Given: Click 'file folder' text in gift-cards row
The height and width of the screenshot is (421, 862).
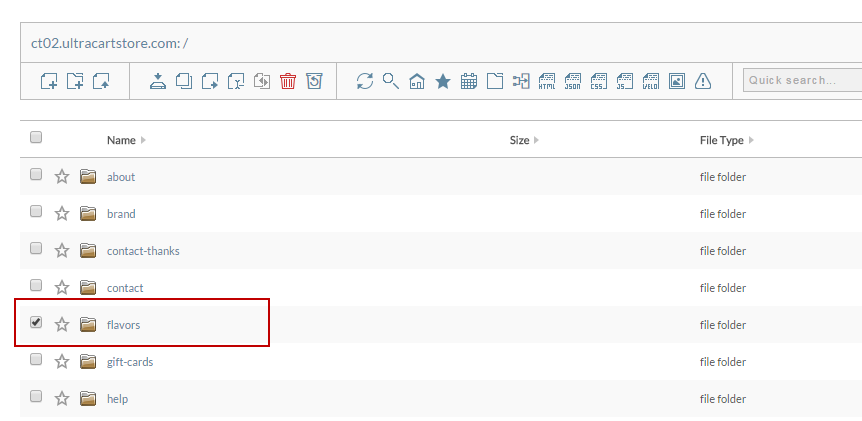Looking at the screenshot, I should 723,362.
